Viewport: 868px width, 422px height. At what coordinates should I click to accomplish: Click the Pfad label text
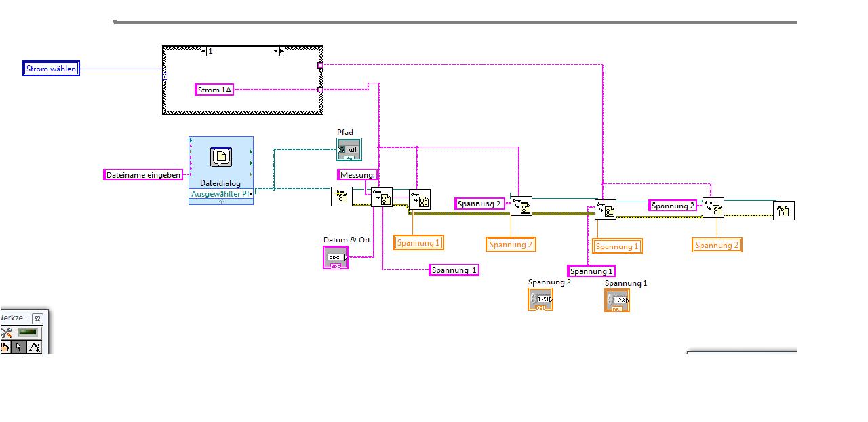pos(345,132)
